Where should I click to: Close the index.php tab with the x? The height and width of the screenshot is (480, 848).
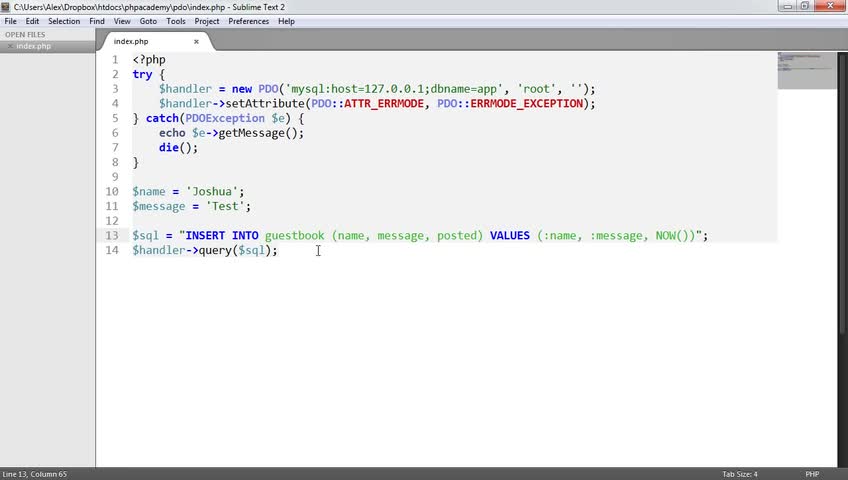pos(196,42)
